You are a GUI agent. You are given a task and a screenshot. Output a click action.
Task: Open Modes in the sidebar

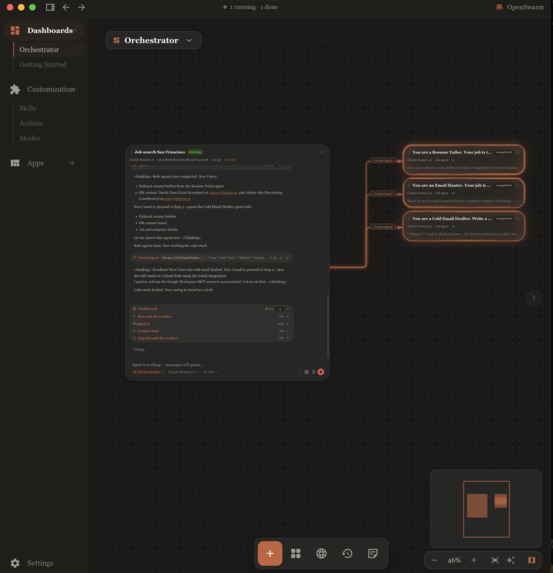(30, 138)
